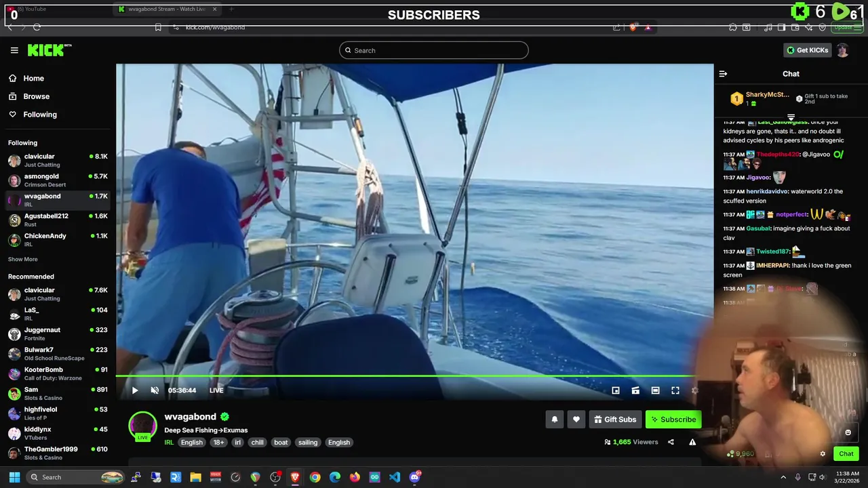Image resolution: width=868 pixels, height=488 pixels.
Task: Play the stream video
Action: click(135, 390)
